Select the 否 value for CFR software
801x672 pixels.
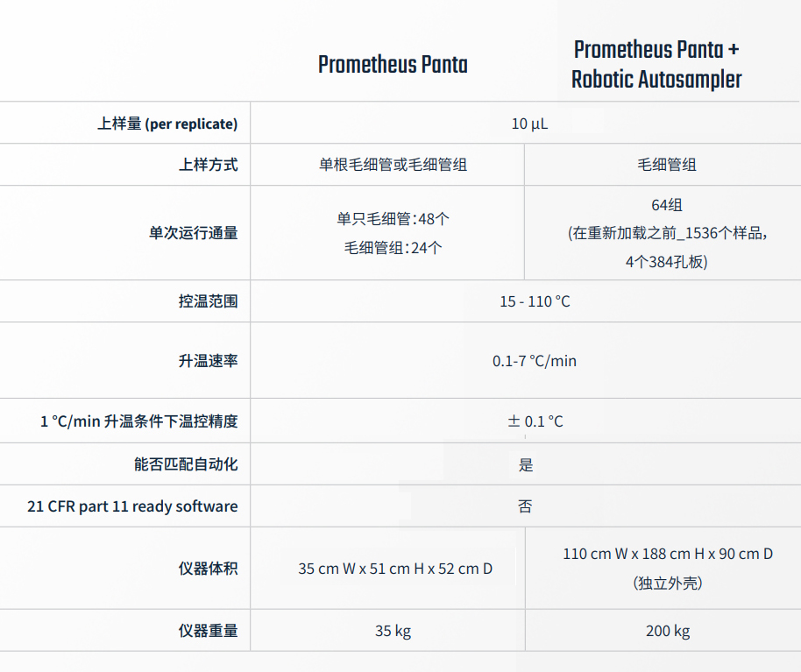tap(525, 506)
